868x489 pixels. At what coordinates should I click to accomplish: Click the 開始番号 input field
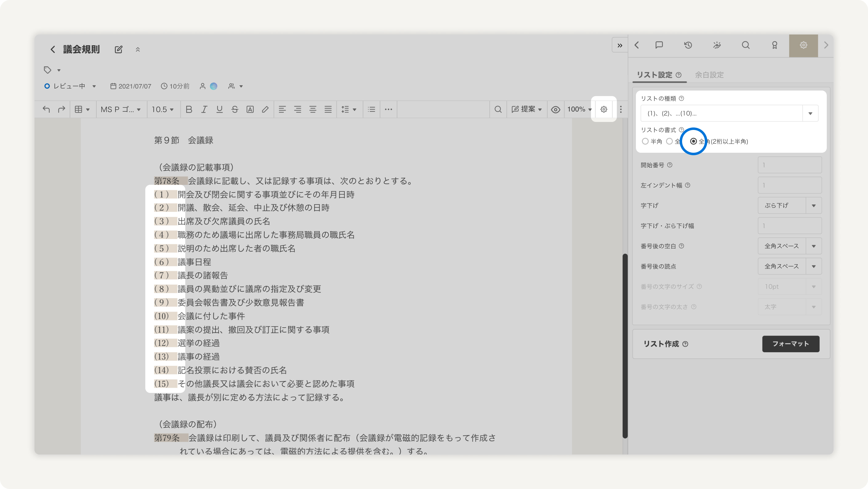pyautogui.click(x=790, y=165)
